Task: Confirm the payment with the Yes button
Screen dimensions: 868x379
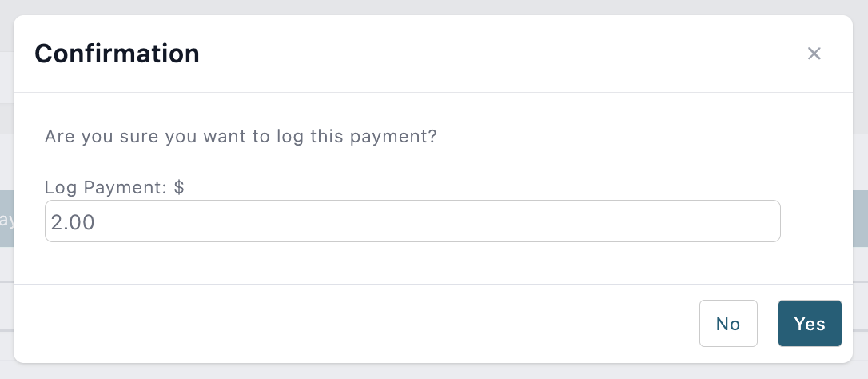Action: (810, 324)
